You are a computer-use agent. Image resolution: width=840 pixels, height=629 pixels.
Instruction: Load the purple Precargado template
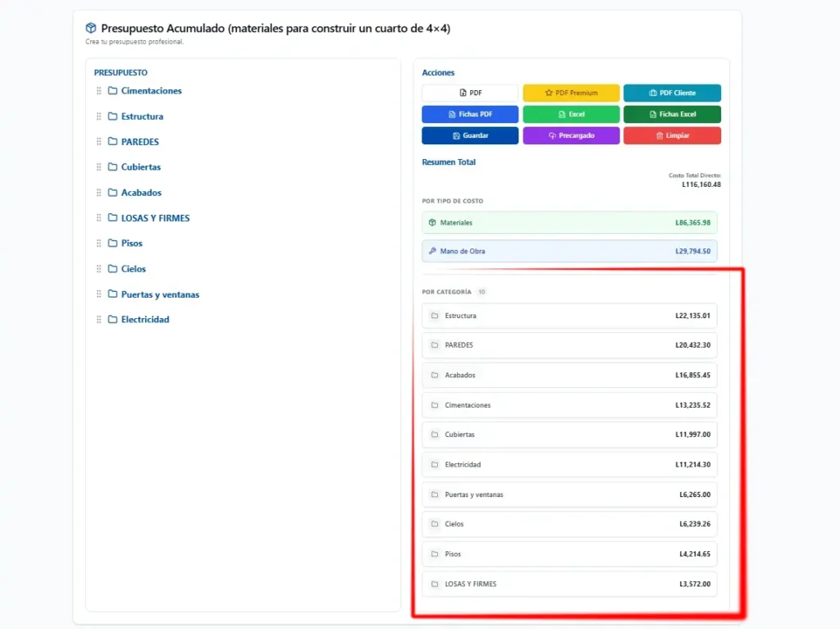point(571,135)
